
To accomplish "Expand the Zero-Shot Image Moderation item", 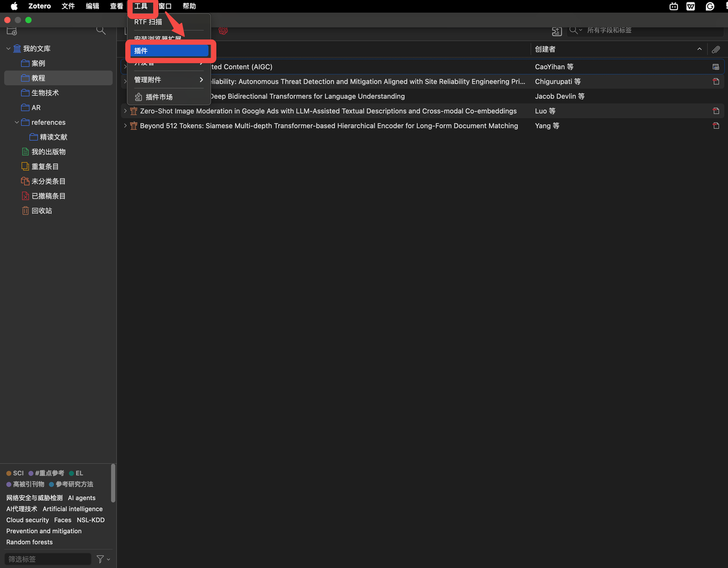I will tap(125, 111).
